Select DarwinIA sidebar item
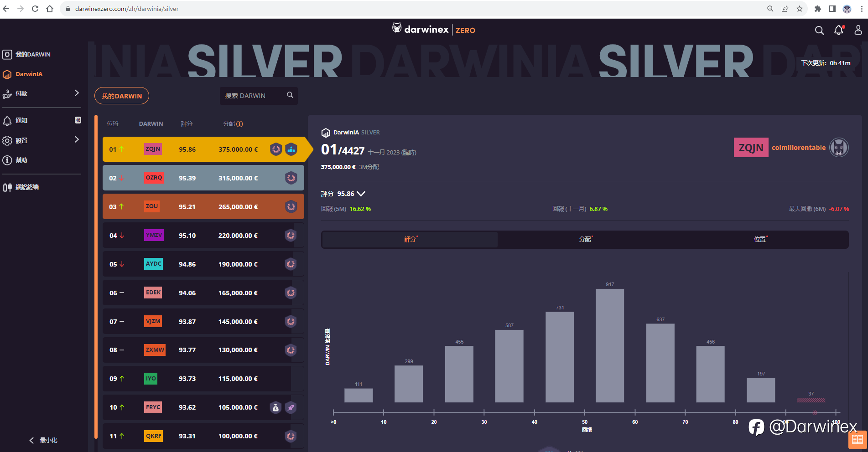 [23, 74]
